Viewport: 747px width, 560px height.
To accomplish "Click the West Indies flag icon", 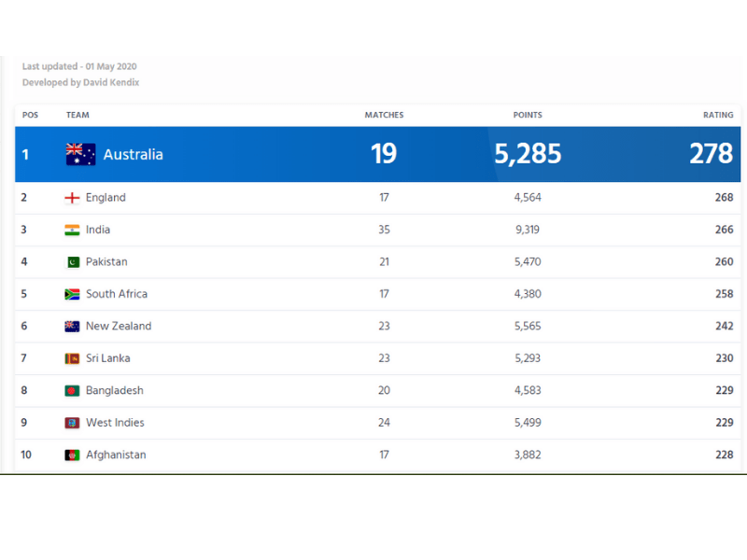I will (72, 423).
